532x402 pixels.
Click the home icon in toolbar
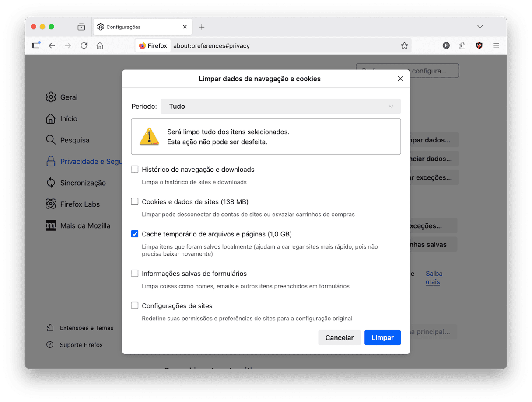(x=100, y=45)
